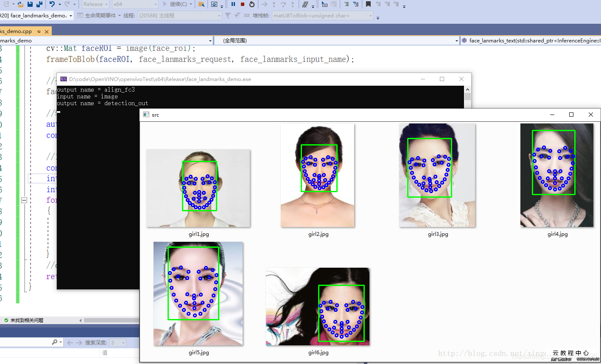
Task: Click console line 'output name = align_fc3'
Action: (96, 90)
